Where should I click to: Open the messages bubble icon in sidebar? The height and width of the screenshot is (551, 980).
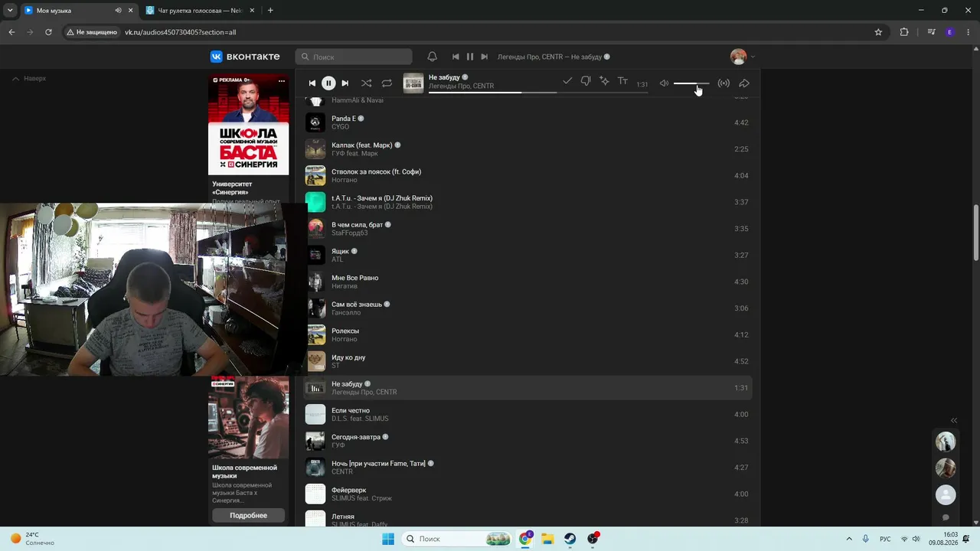click(x=946, y=517)
